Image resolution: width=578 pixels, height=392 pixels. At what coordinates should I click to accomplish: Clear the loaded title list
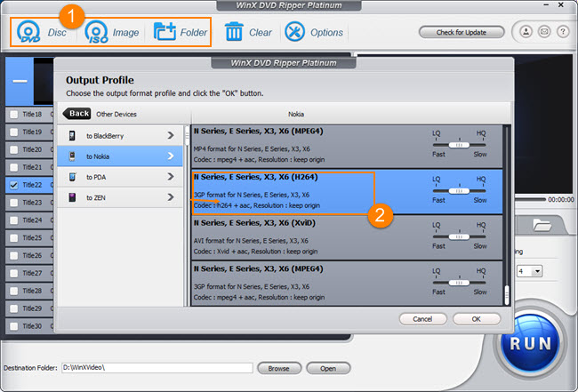[x=248, y=32]
